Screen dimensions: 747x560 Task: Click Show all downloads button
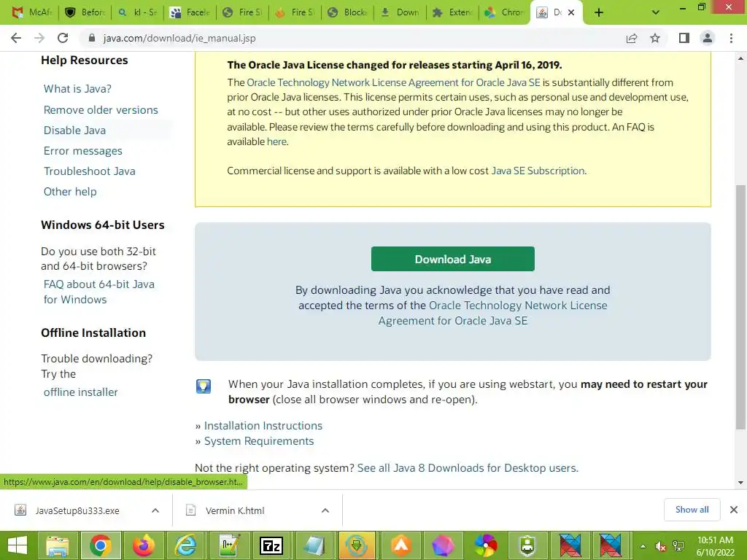[x=692, y=510]
